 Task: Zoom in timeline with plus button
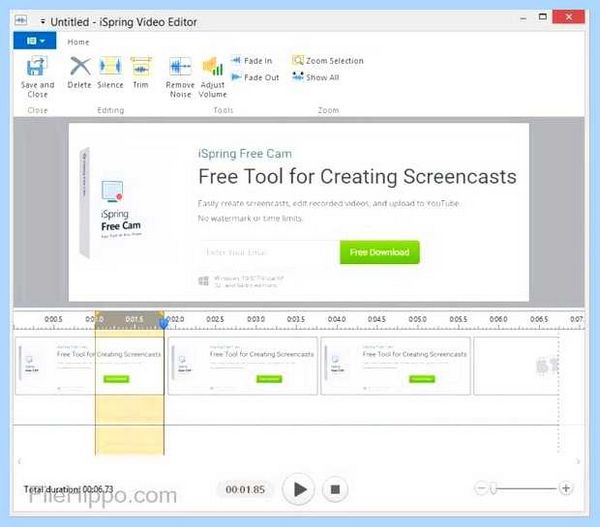[566, 488]
